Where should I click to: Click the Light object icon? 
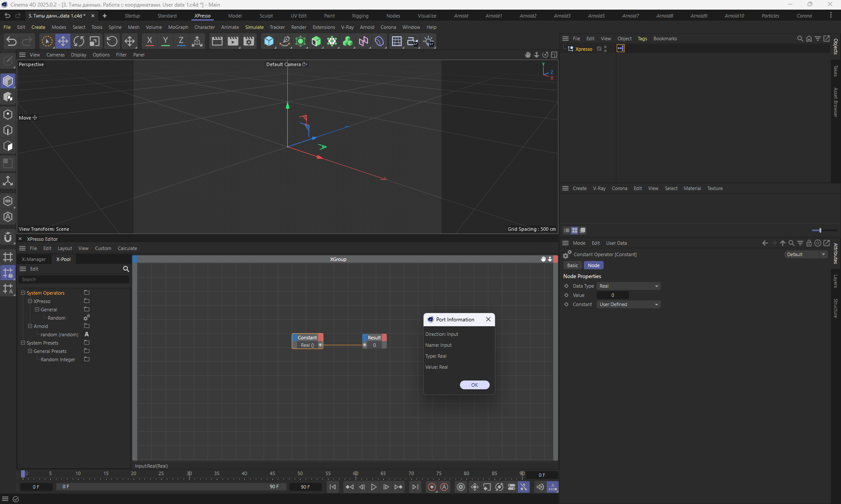click(x=429, y=41)
